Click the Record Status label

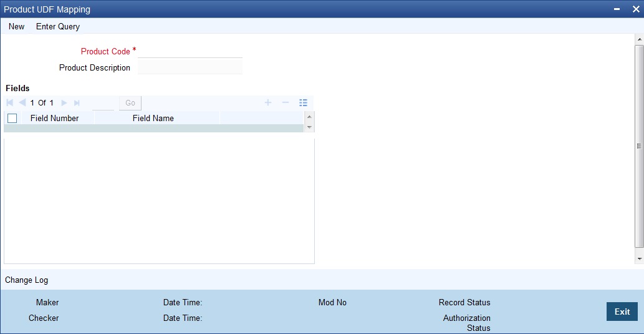(x=464, y=302)
